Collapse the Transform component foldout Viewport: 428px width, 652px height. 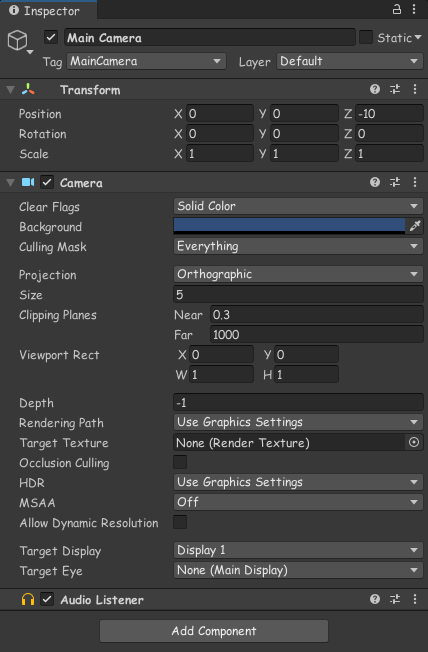point(11,89)
